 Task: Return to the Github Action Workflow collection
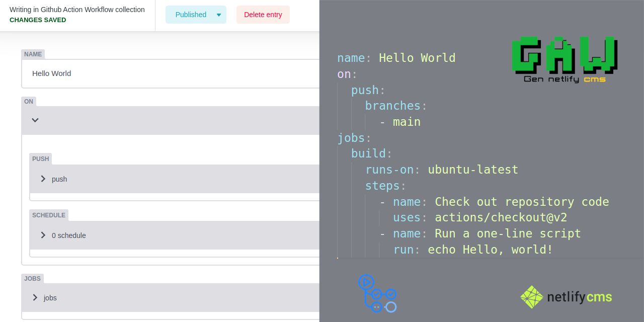(x=76, y=9)
